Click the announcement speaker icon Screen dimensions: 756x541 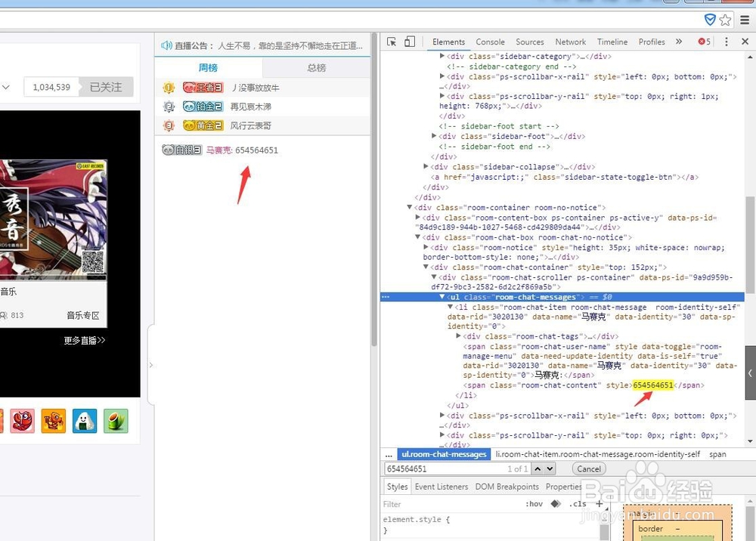[x=166, y=45]
